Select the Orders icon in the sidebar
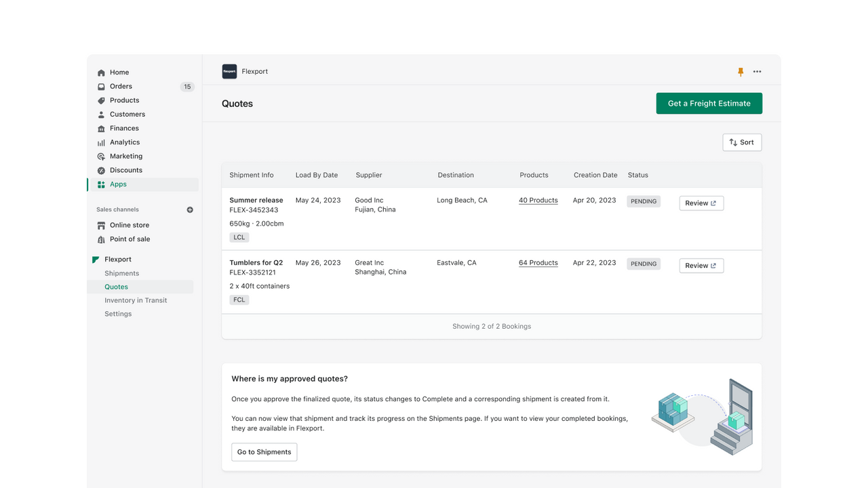Image resolution: width=868 pixels, height=488 pixels. 100,86
